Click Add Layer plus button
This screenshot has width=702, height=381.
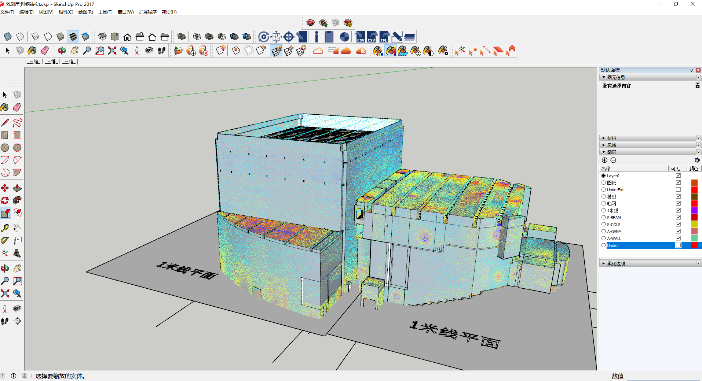coord(604,160)
